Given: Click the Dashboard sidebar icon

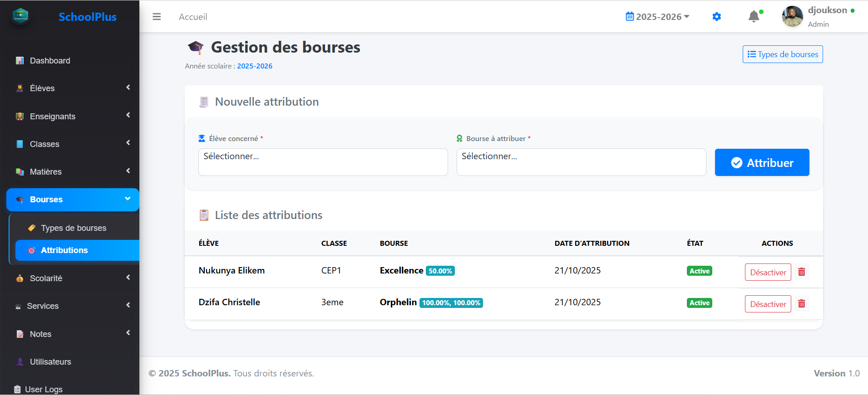Looking at the screenshot, I should [x=20, y=61].
